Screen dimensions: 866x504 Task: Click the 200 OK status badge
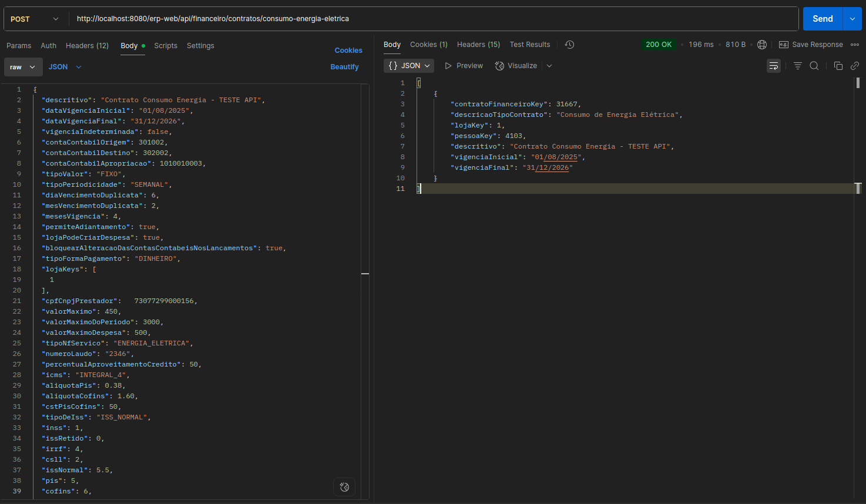[x=659, y=45]
